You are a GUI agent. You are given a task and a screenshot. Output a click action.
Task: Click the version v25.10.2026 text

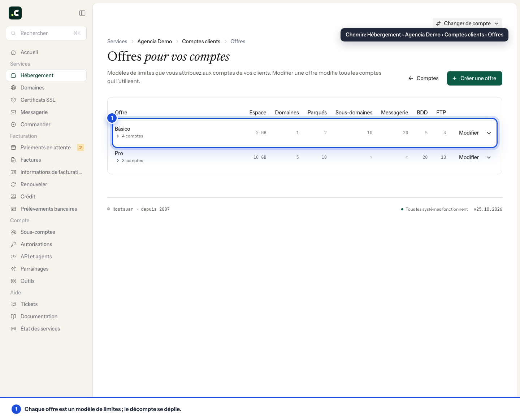[x=488, y=209]
